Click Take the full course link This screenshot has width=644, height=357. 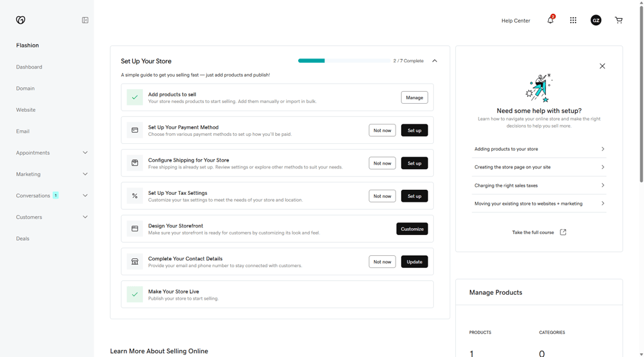[x=533, y=233]
